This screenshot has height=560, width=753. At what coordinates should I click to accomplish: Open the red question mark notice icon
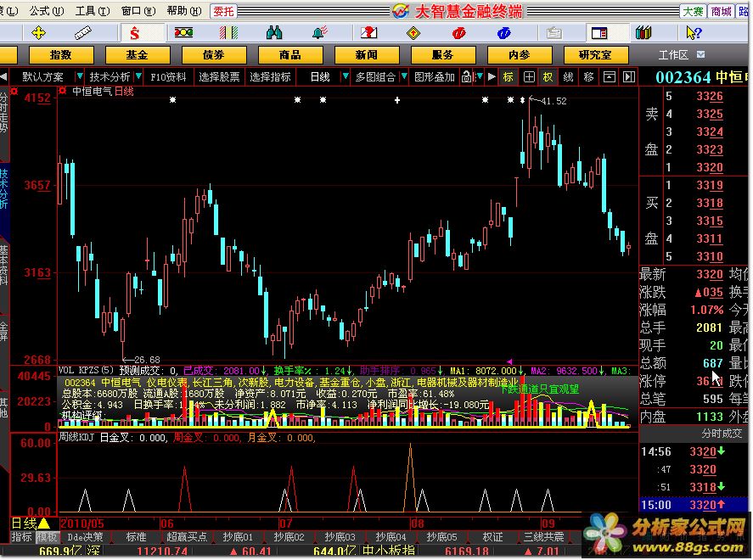pyautogui.click(x=368, y=32)
